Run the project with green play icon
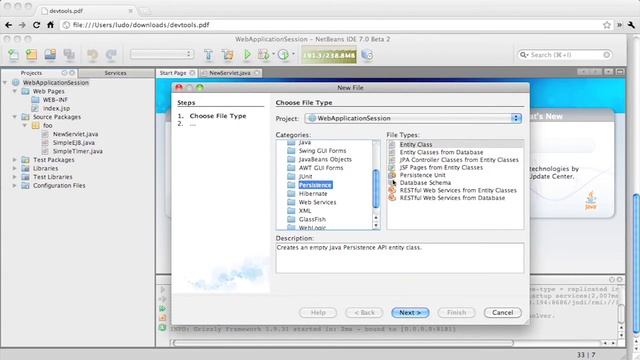Image resolution: width=640 pixels, height=360 pixels. [x=247, y=55]
